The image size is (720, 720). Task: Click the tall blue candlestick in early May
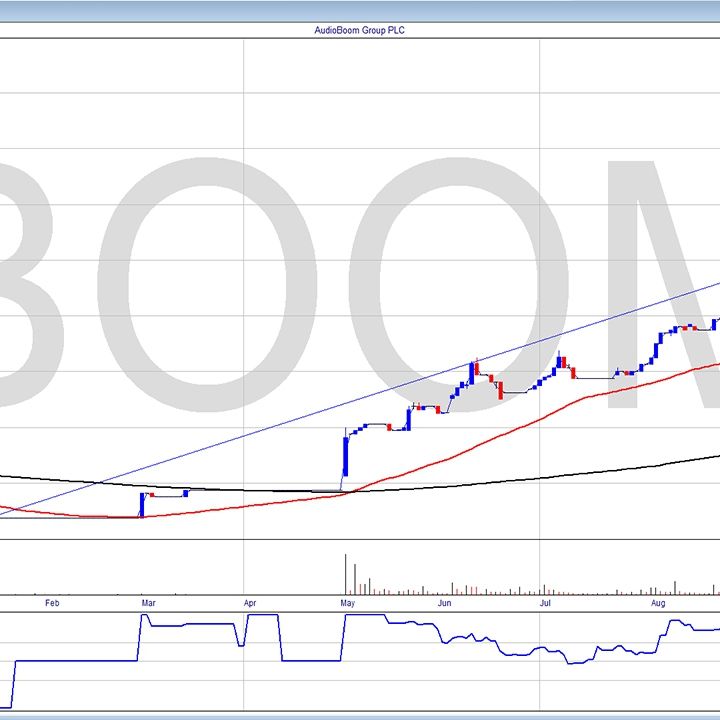345,456
